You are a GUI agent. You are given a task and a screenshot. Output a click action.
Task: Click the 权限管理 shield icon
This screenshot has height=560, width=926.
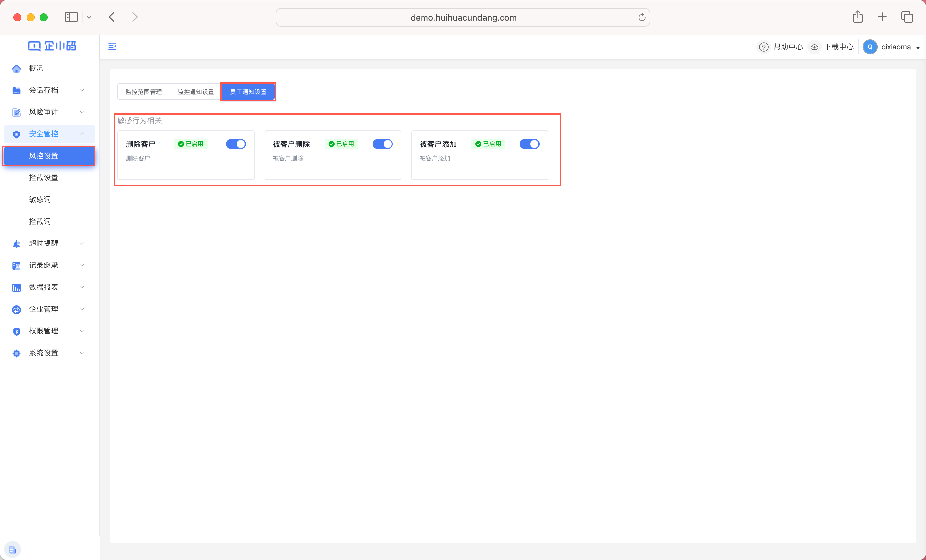tap(16, 331)
